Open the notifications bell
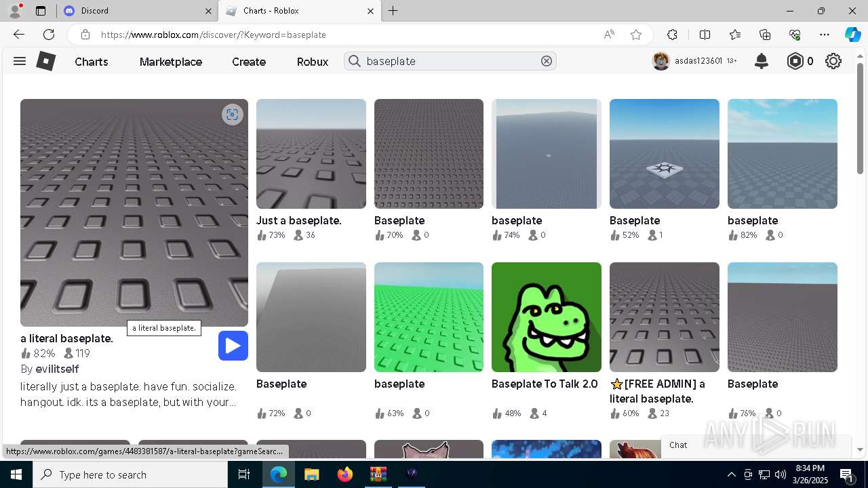This screenshot has width=868, height=488. (762, 61)
